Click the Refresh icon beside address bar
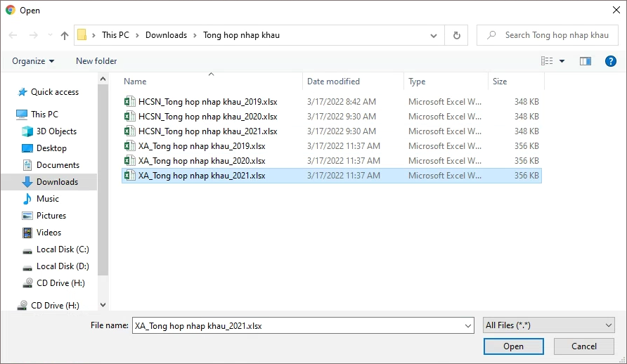The image size is (627, 364). [457, 35]
